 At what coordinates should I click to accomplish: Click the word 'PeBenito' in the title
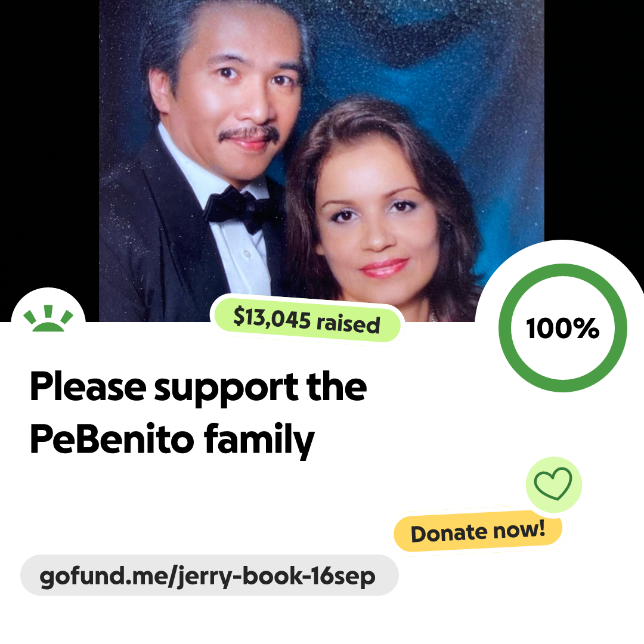pyautogui.click(x=112, y=439)
